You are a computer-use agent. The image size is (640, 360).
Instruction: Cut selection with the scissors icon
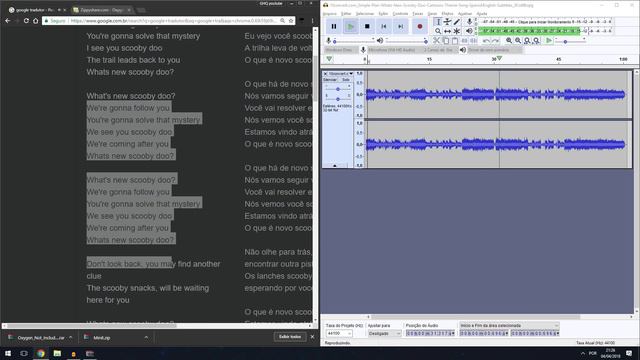[436, 40]
